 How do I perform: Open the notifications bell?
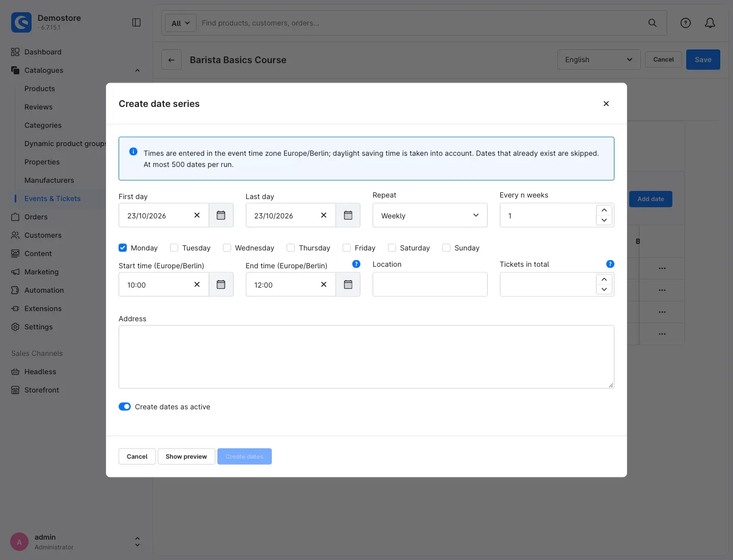pos(710,23)
